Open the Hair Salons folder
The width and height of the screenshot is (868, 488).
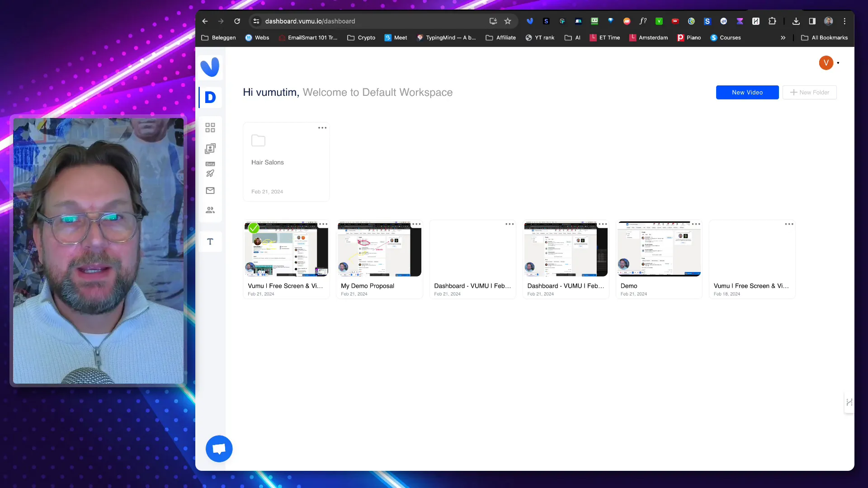click(286, 162)
